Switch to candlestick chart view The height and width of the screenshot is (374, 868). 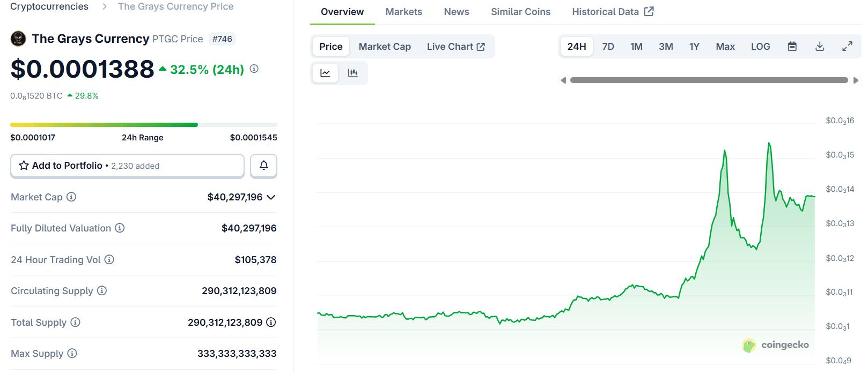click(x=352, y=73)
